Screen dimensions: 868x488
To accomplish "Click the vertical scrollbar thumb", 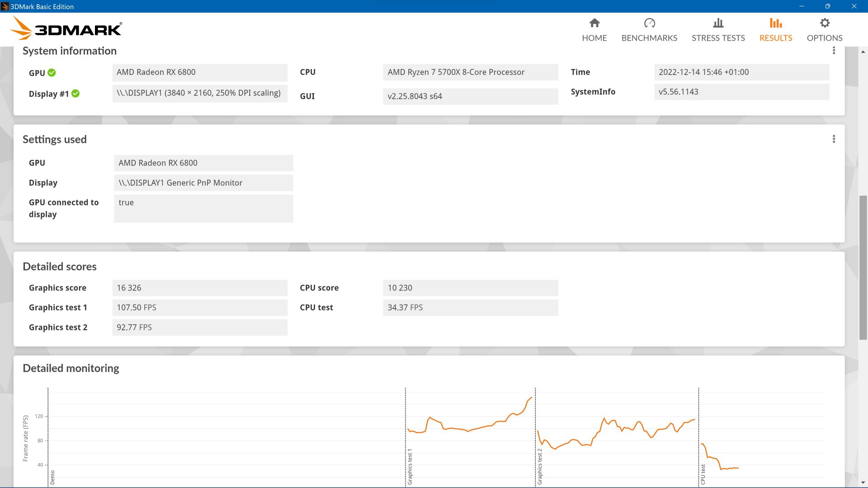I will [863, 267].
